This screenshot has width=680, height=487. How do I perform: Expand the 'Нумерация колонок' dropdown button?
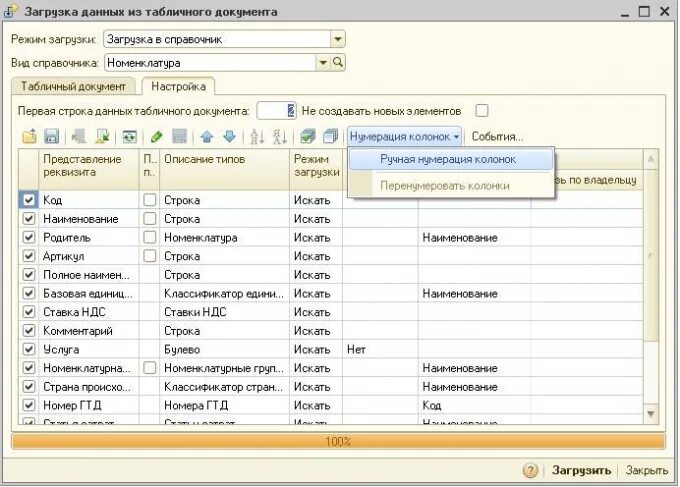[404, 137]
